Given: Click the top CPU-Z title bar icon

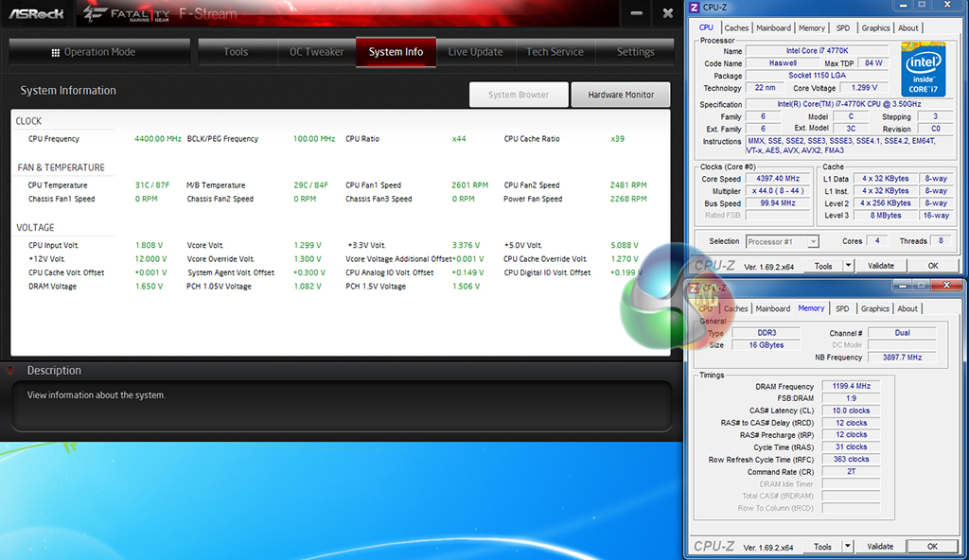Looking at the screenshot, I should (695, 8).
